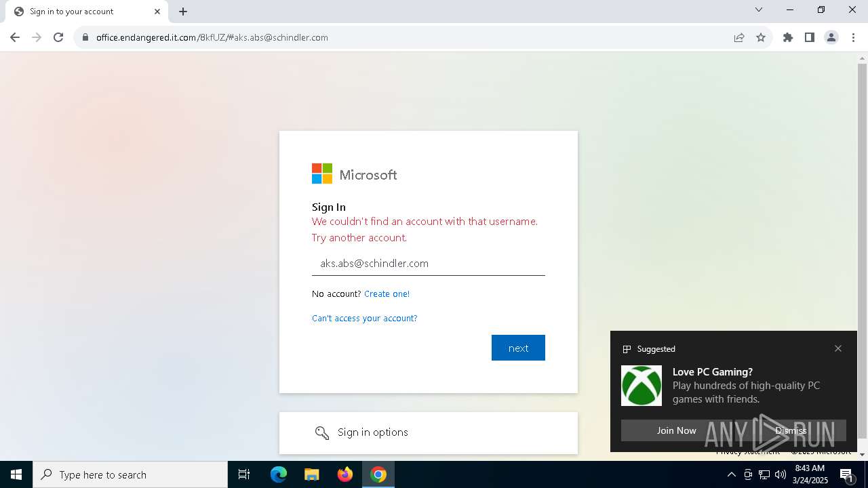Click the address bar URL
868x488 pixels.
pos(212,37)
